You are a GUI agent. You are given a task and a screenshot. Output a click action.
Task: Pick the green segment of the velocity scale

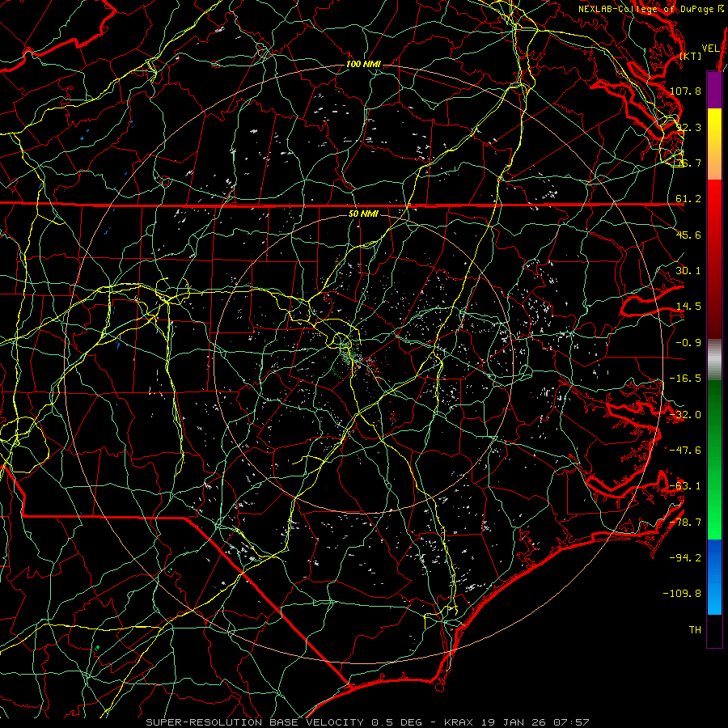tap(714, 459)
